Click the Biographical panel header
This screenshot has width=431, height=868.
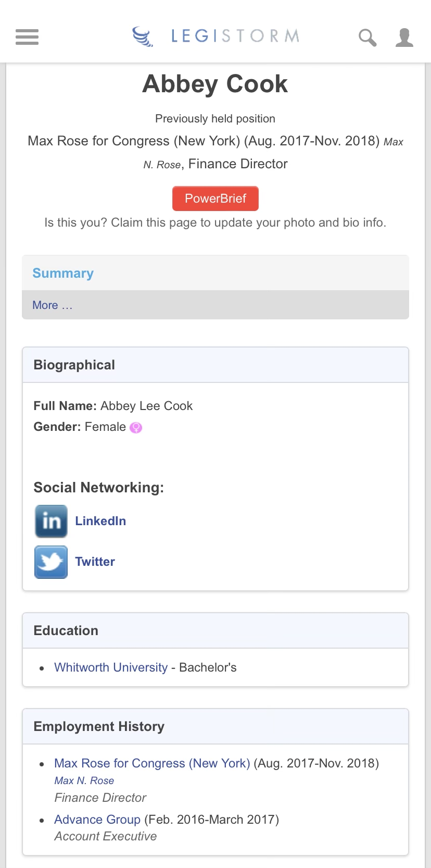click(74, 365)
